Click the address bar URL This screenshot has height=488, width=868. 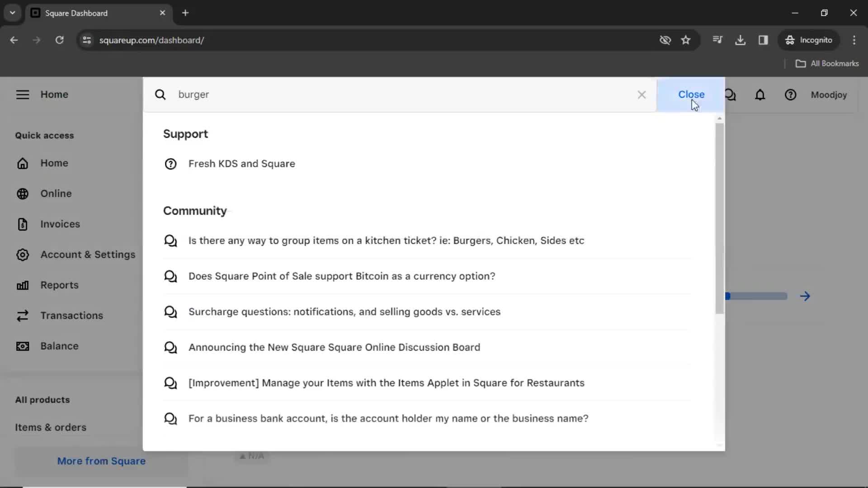click(151, 40)
